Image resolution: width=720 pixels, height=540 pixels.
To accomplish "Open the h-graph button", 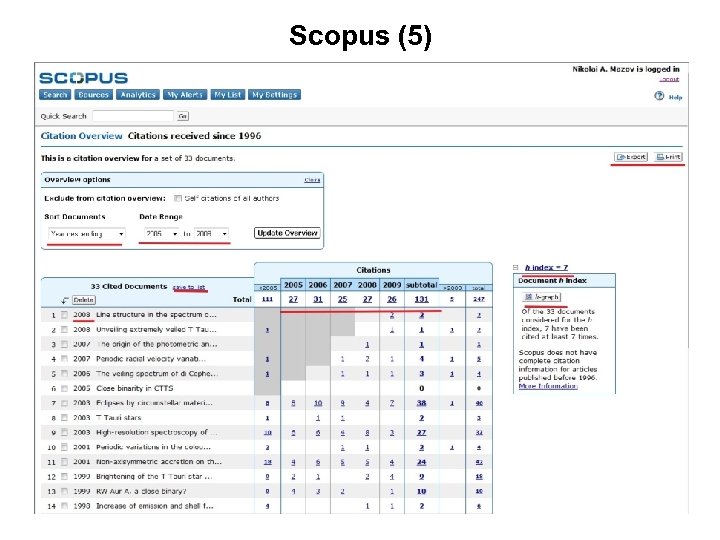I will (541, 297).
